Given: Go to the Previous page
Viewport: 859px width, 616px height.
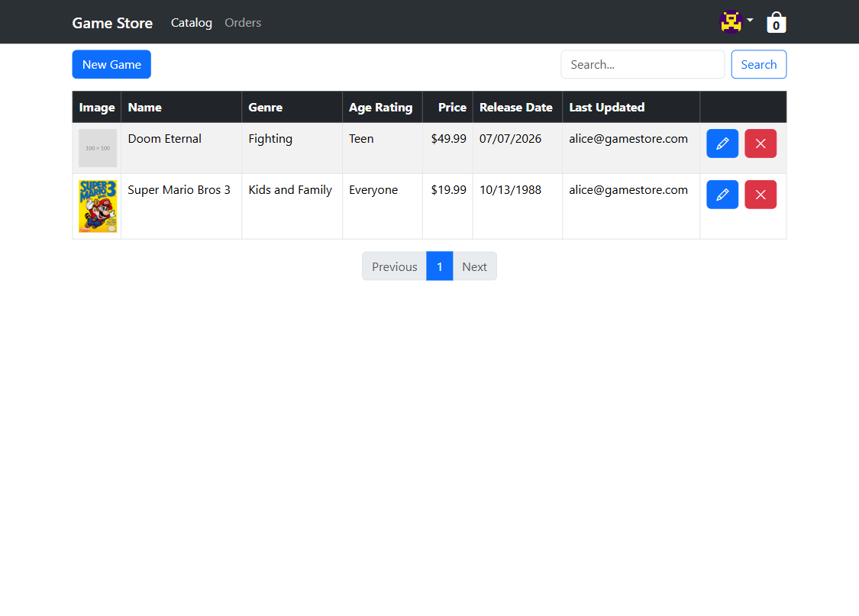Looking at the screenshot, I should (395, 266).
